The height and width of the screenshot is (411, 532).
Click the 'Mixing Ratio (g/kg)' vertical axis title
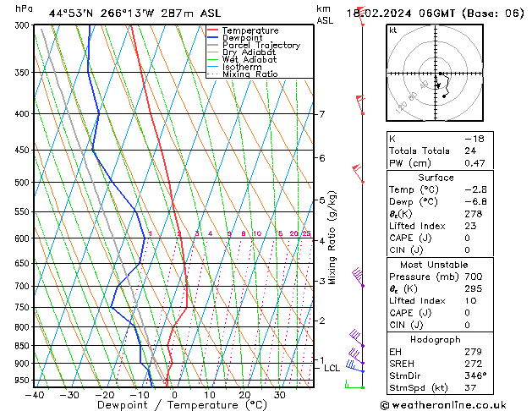(x=332, y=238)
